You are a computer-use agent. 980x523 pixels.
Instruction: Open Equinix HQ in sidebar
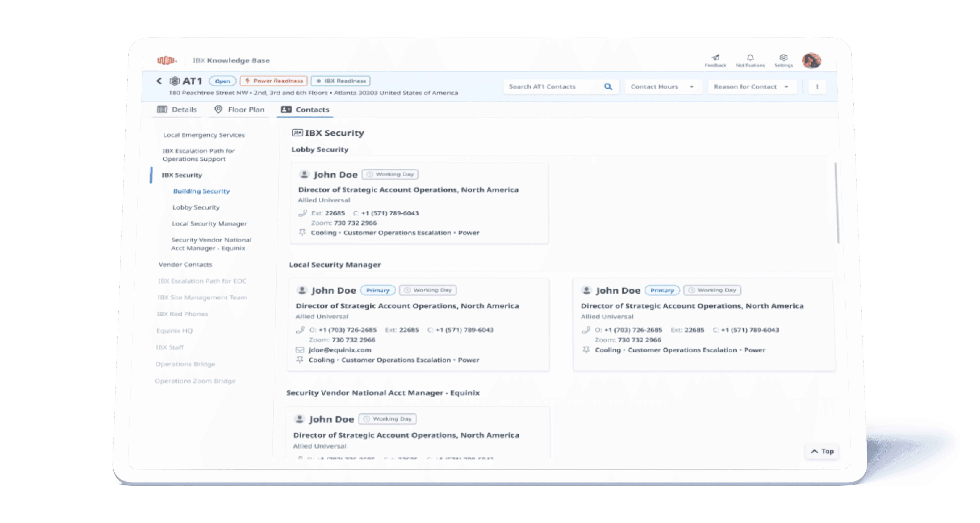174,331
